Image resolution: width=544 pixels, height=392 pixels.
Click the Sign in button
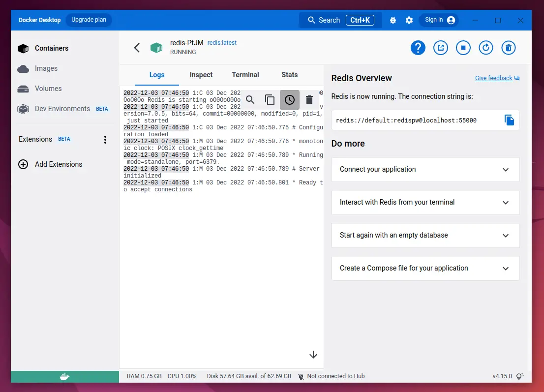(x=439, y=20)
